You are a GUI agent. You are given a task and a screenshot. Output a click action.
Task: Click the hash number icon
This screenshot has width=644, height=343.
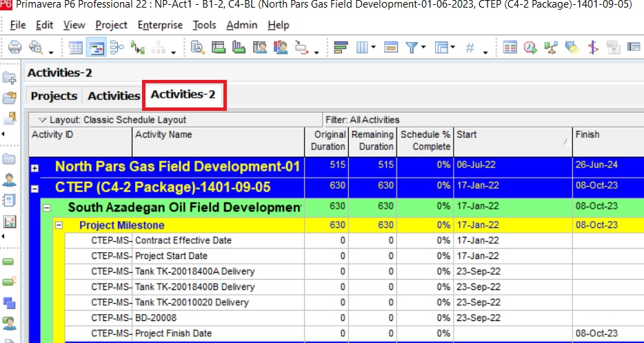click(x=470, y=48)
